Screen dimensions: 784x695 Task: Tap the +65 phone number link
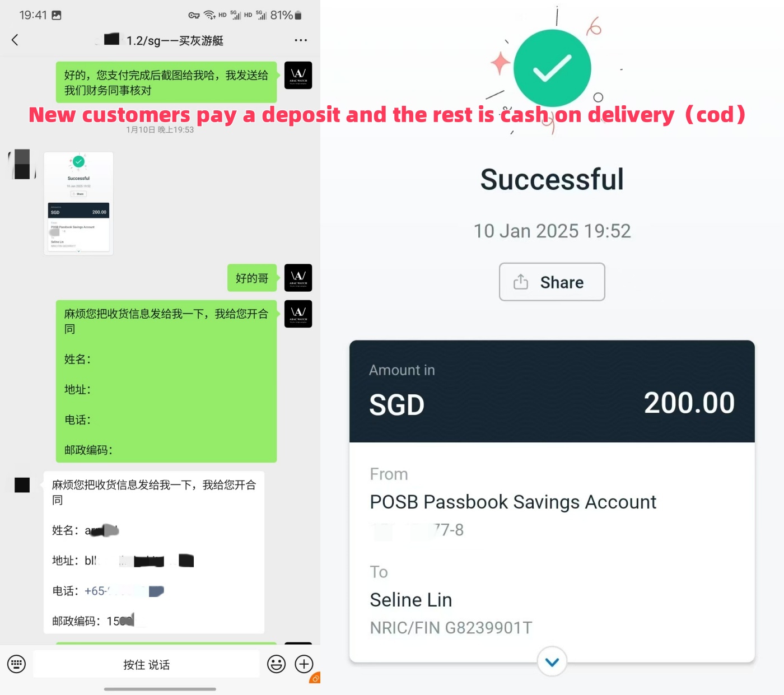click(124, 591)
